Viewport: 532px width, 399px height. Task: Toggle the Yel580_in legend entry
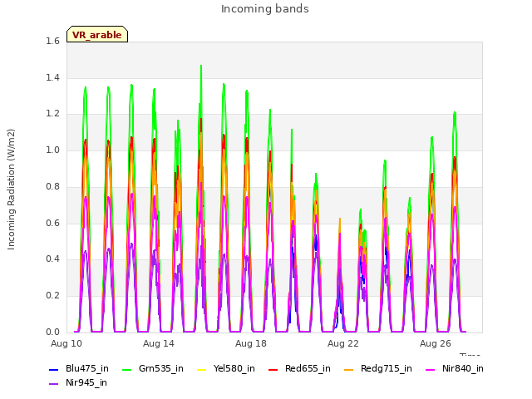coord(226,368)
